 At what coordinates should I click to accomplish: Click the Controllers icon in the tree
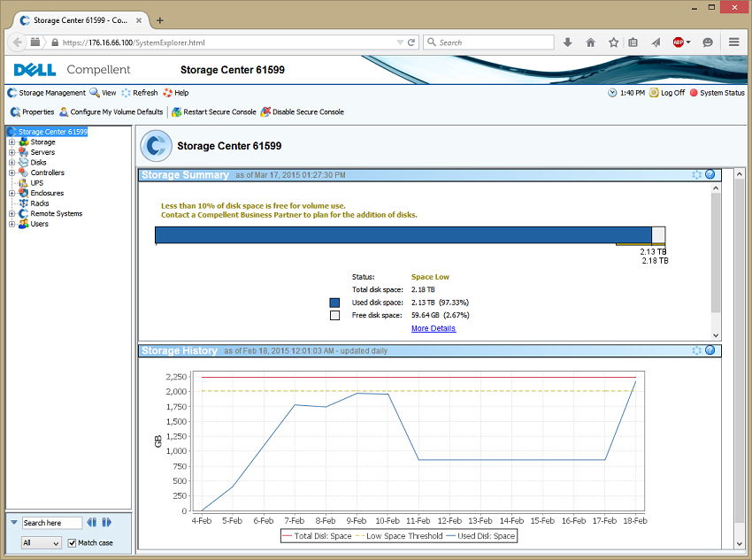pos(24,173)
